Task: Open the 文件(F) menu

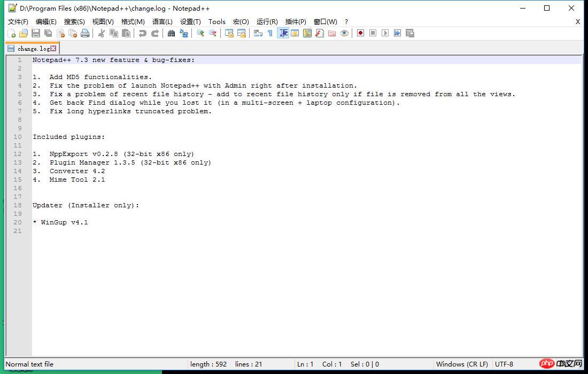Action: [18, 22]
